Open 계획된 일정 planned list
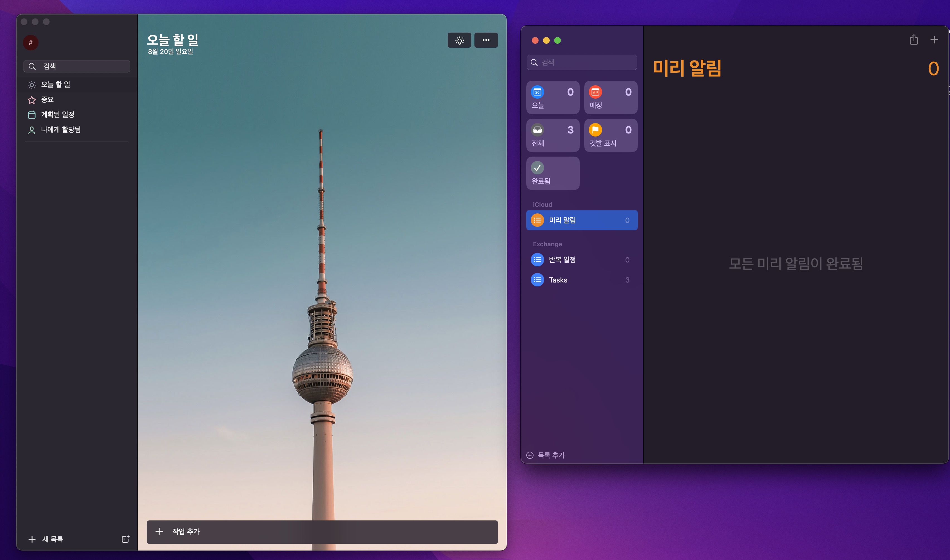The image size is (950, 560). click(57, 115)
